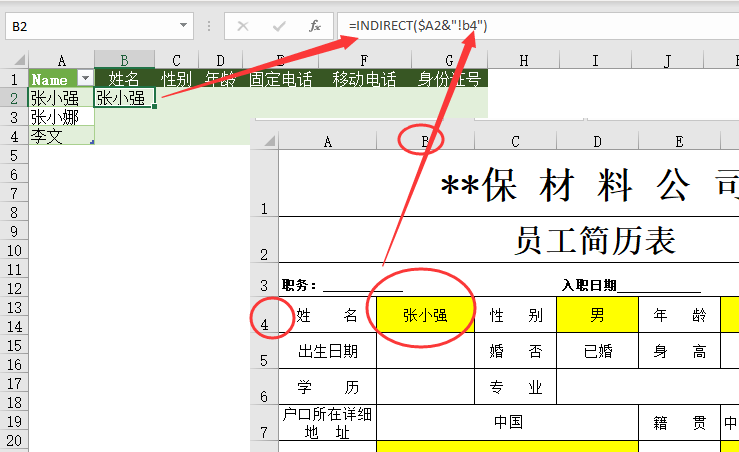Click the 移动电话 header cell
Image resolution: width=739 pixels, height=452 pixels.
[x=364, y=79]
